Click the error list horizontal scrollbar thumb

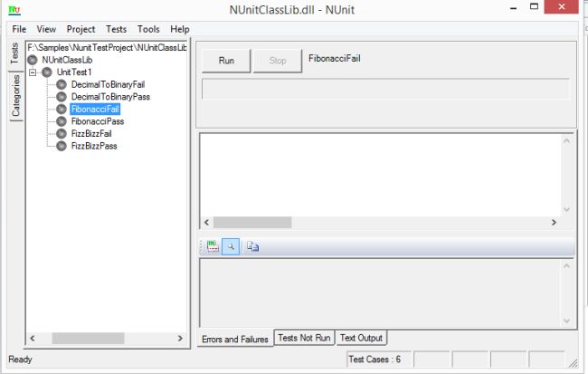[252, 222]
